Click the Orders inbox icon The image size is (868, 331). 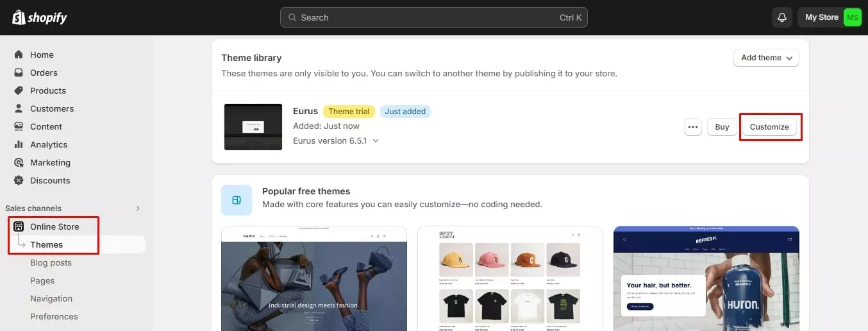coord(19,72)
